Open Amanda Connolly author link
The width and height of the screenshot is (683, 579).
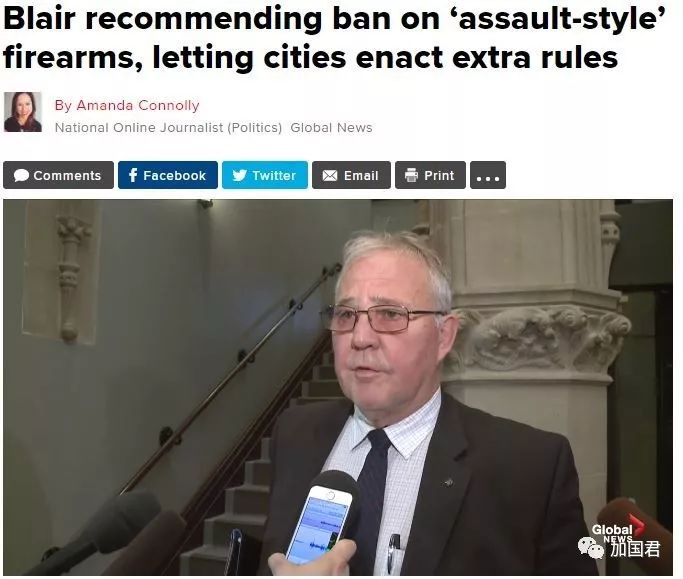click(127, 105)
